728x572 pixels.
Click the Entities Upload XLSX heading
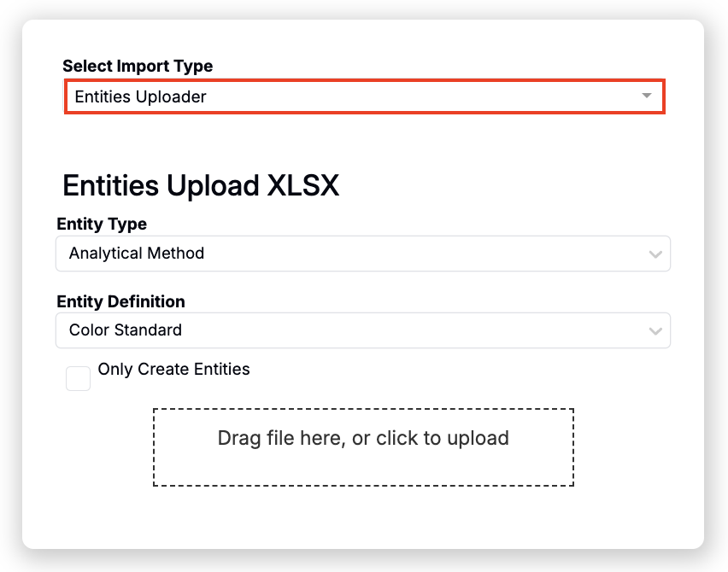point(201,186)
